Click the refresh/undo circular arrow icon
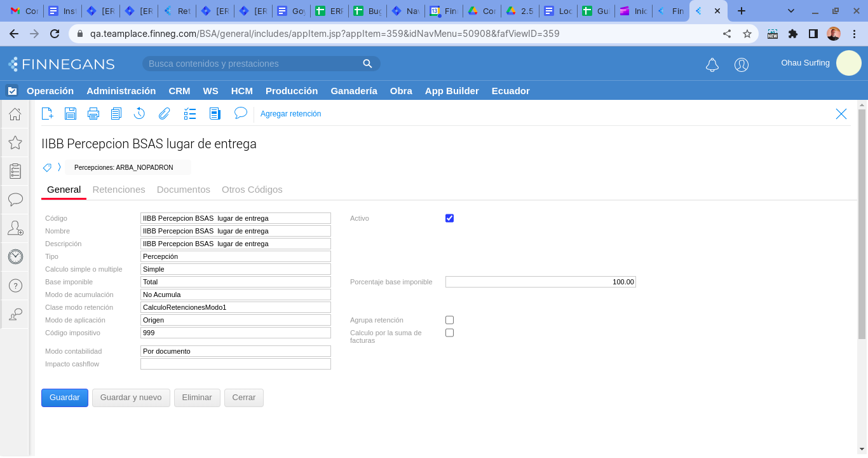The height and width of the screenshot is (458, 868). pos(140,114)
